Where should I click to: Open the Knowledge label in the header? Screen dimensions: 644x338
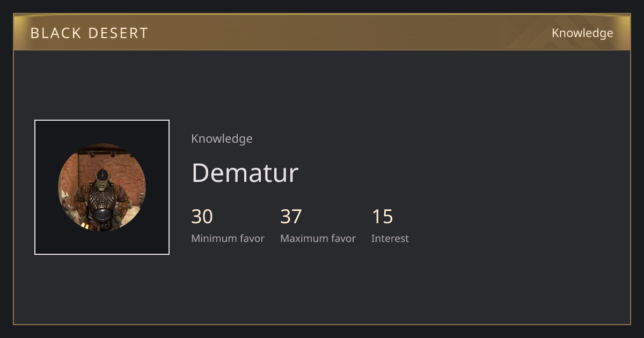point(582,33)
